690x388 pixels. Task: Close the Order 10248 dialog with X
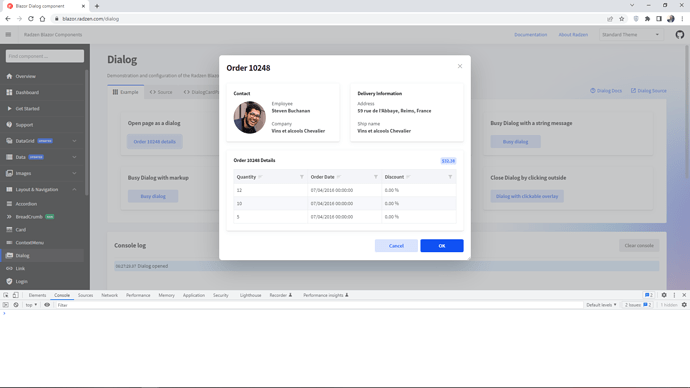460,66
